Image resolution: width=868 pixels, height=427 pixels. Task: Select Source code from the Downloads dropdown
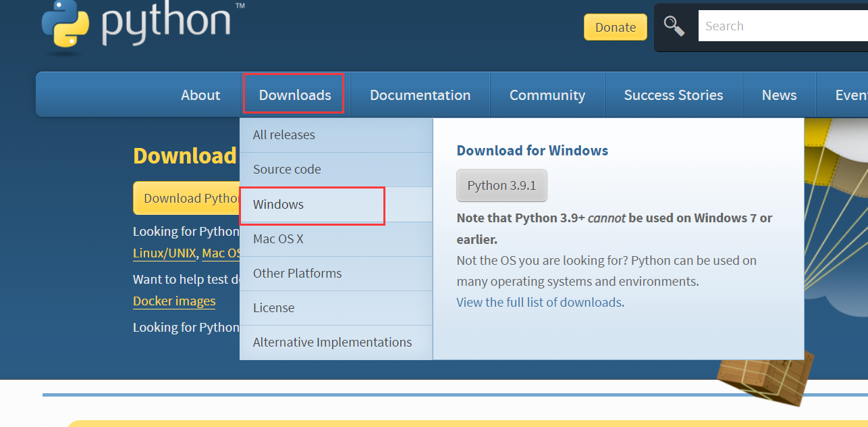(x=336, y=170)
